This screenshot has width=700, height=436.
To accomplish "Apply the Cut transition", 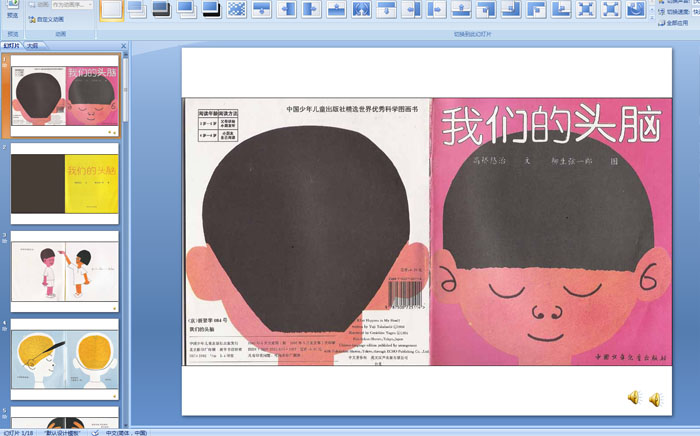I will (187, 9).
